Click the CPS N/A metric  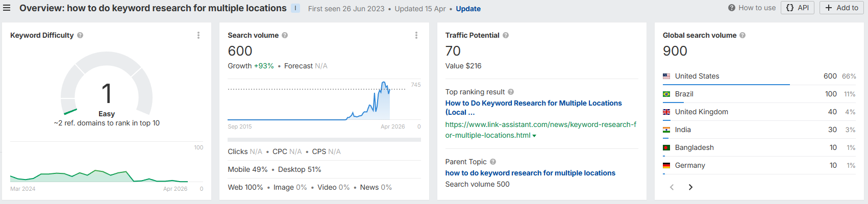click(x=327, y=151)
